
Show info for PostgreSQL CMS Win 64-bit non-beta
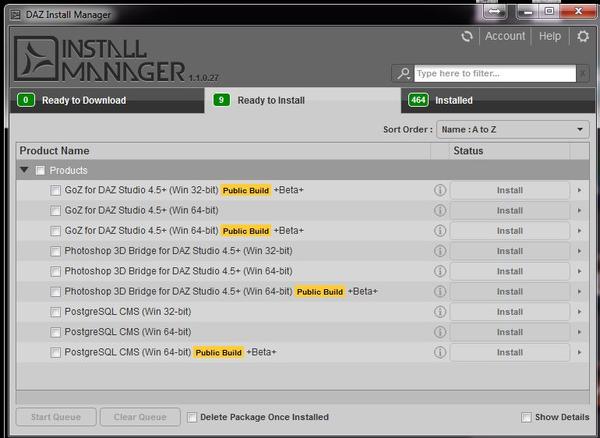tap(440, 332)
